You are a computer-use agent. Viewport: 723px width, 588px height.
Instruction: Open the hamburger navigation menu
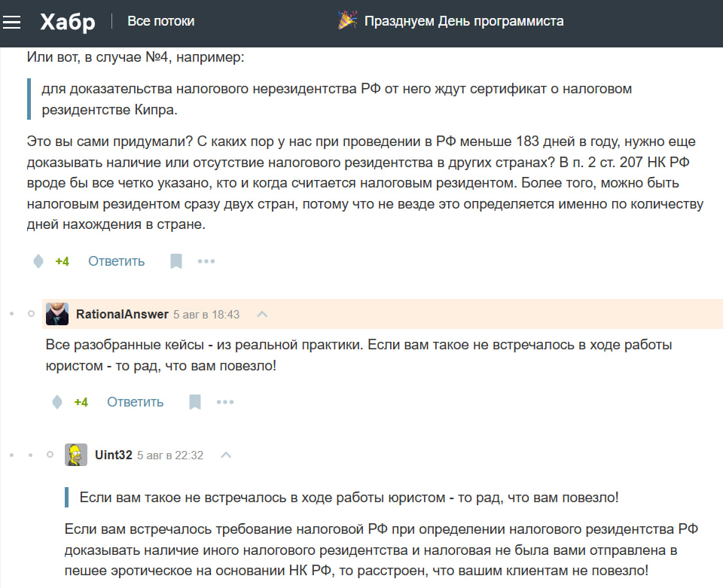12,21
